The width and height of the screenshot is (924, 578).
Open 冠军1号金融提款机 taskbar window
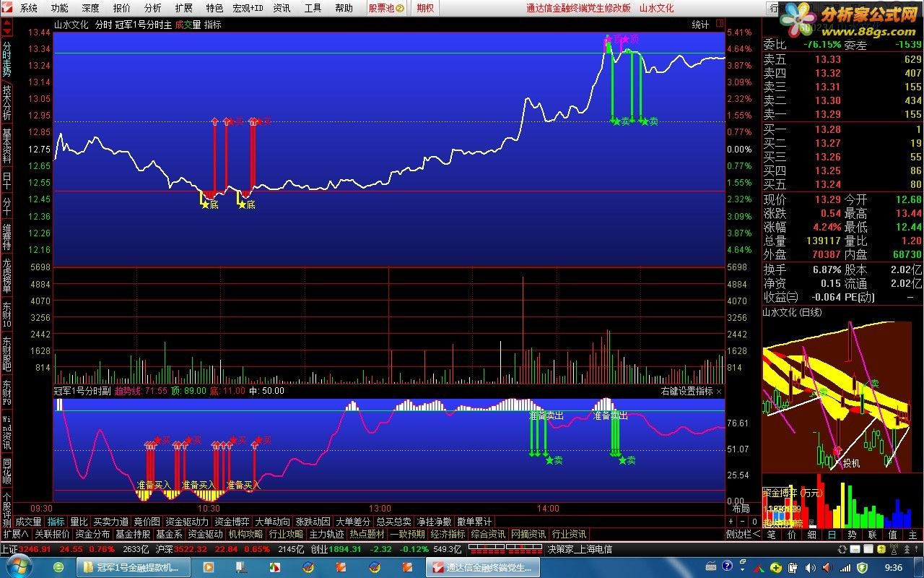click(x=132, y=567)
